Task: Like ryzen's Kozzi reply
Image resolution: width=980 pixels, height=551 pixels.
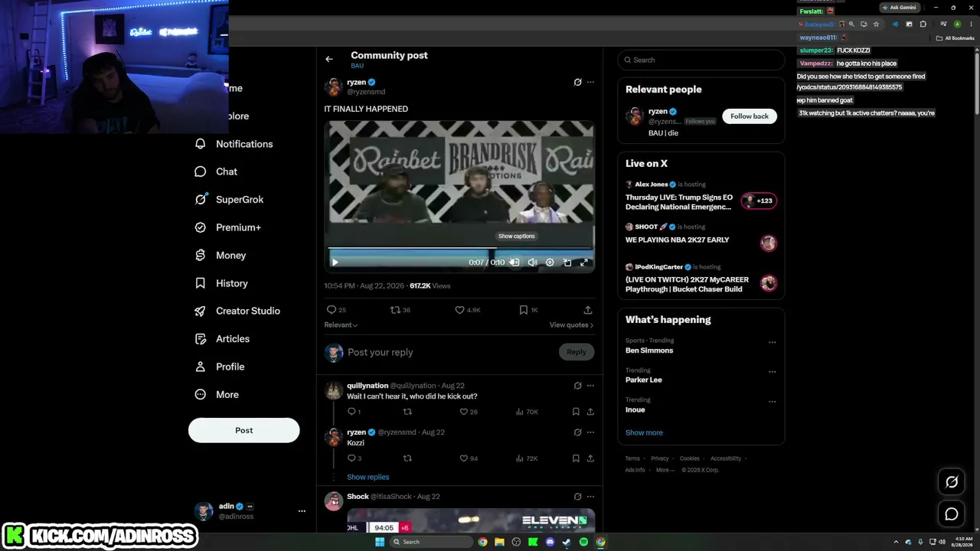Action: (463, 458)
